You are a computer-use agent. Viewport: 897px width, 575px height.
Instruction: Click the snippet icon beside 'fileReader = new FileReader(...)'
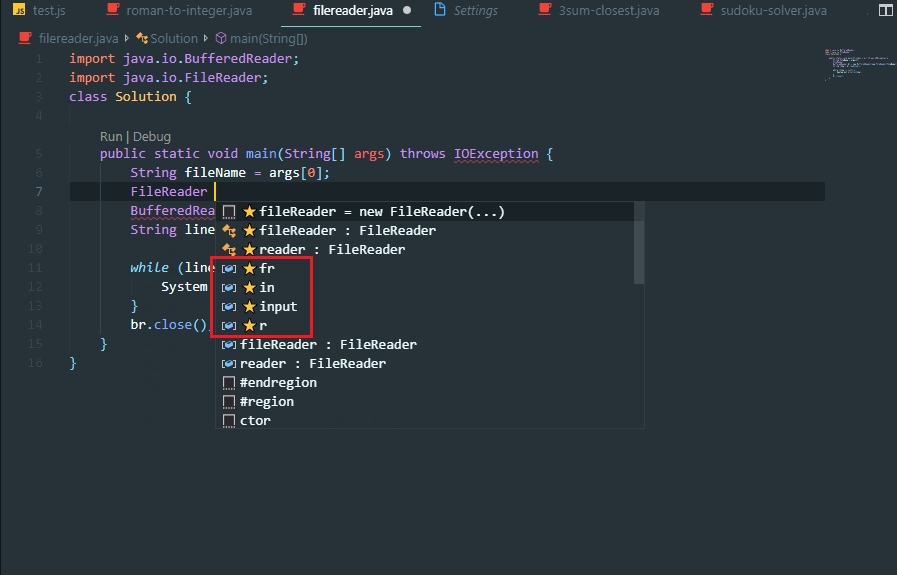point(229,212)
